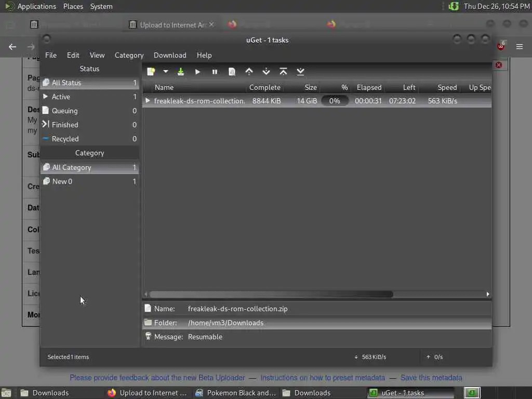The width and height of the screenshot is (532, 399).
Task: Open the Applications menu in the top panel
Action: tap(37, 6)
